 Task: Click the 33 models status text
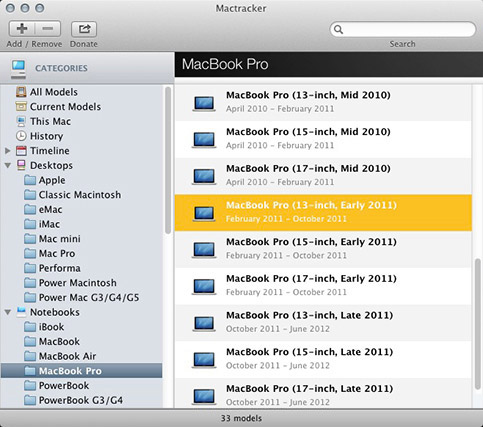(x=241, y=418)
